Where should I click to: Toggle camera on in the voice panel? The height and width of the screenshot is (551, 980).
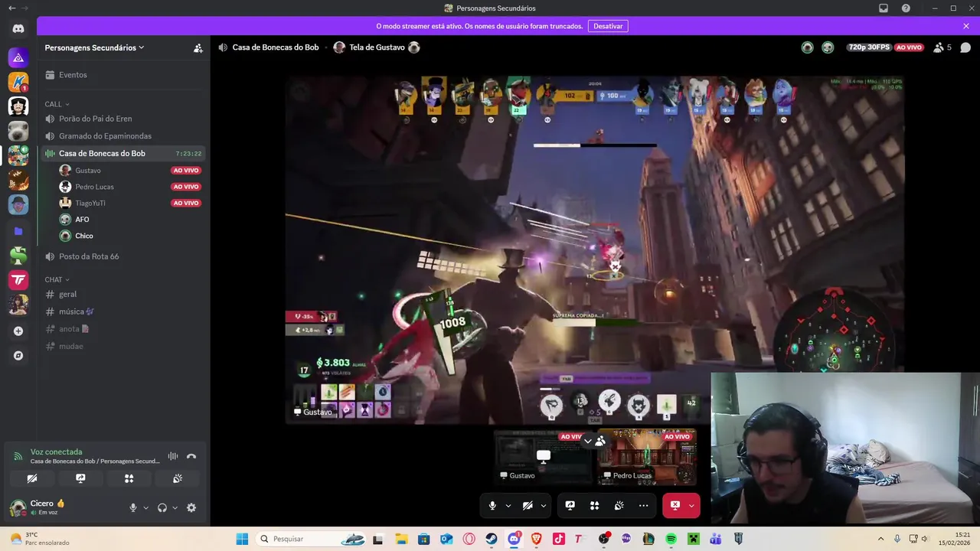(x=32, y=478)
